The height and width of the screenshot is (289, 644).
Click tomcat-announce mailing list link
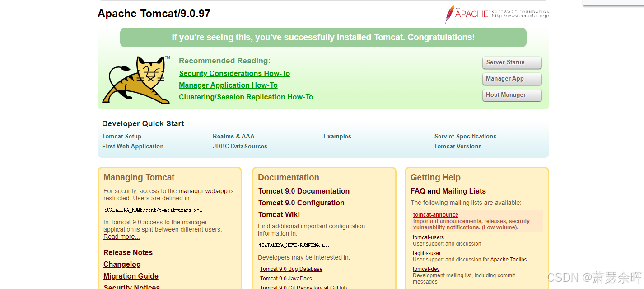435,215
